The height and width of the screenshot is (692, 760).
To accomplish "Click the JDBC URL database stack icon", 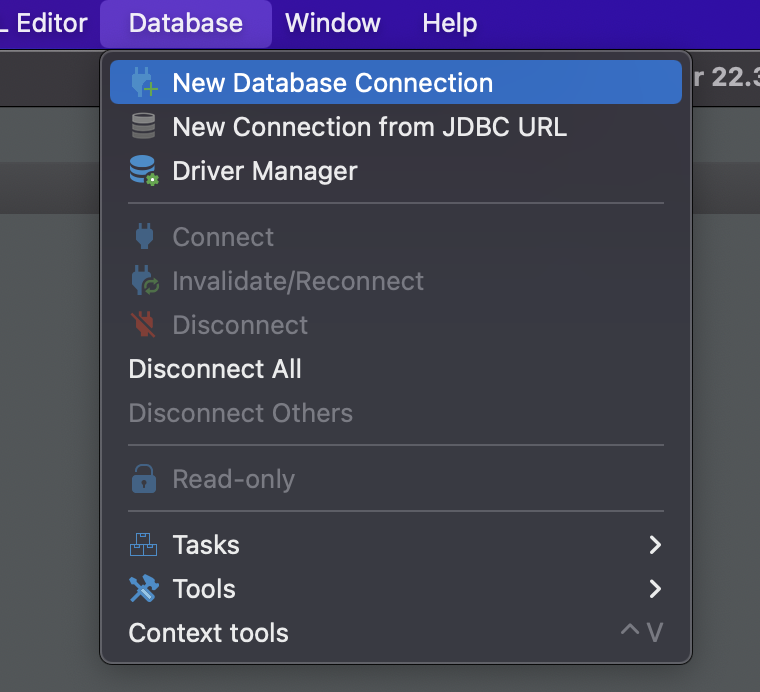I will click(x=144, y=127).
